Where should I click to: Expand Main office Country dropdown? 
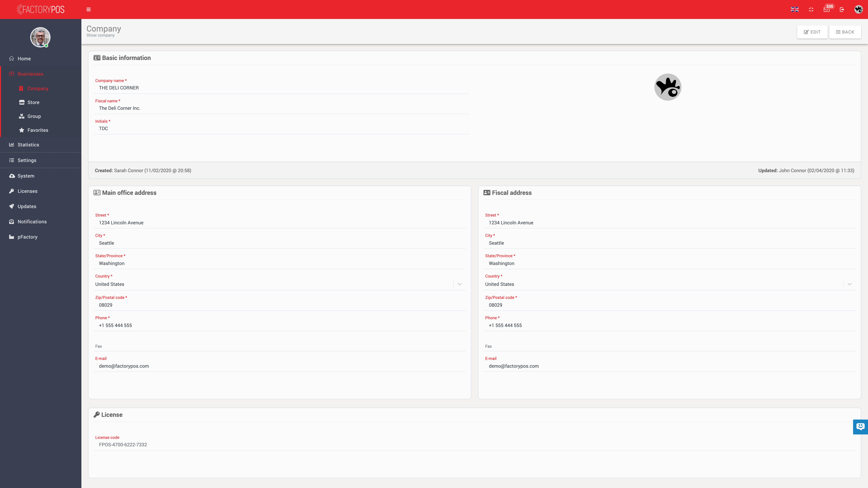tap(460, 284)
